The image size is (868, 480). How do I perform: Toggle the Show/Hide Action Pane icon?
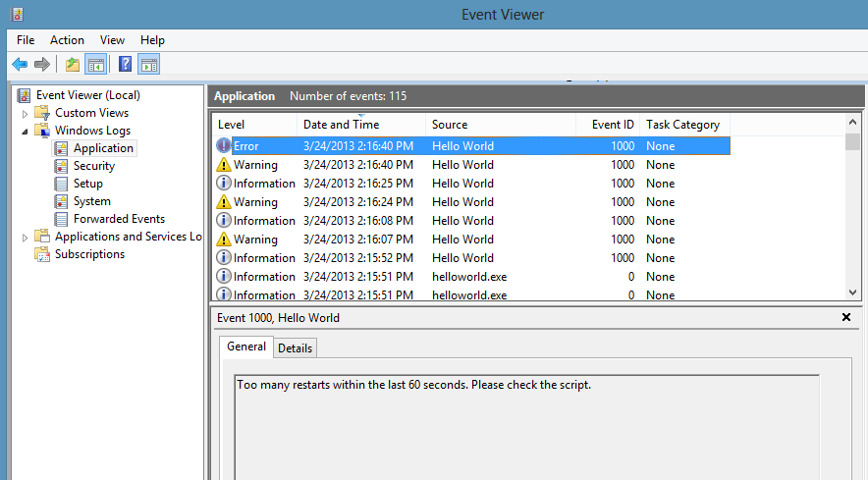click(x=149, y=65)
